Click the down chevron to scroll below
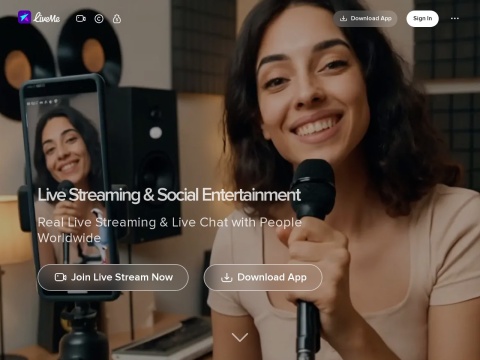 click(240, 337)
